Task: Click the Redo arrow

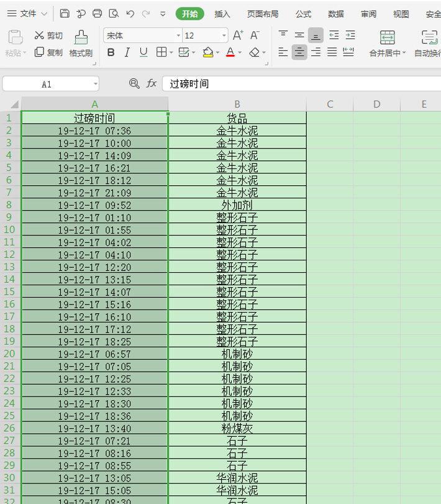Action: tap(146, 14)
